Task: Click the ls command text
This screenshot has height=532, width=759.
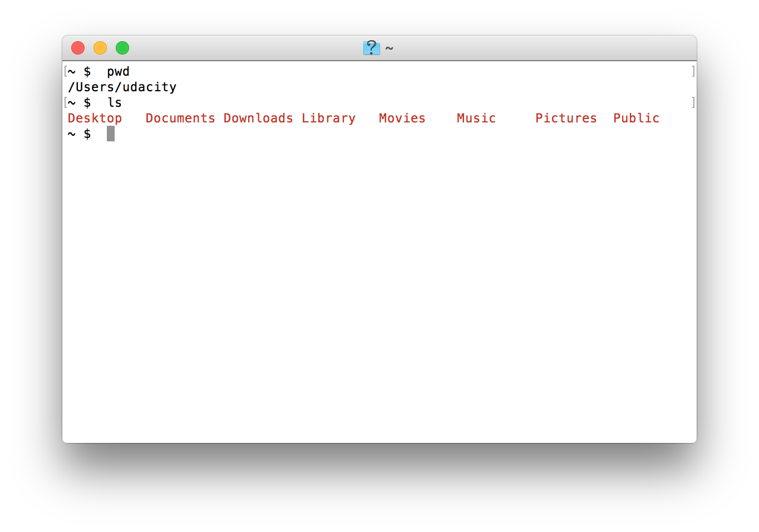Action: tap(115, 102)
